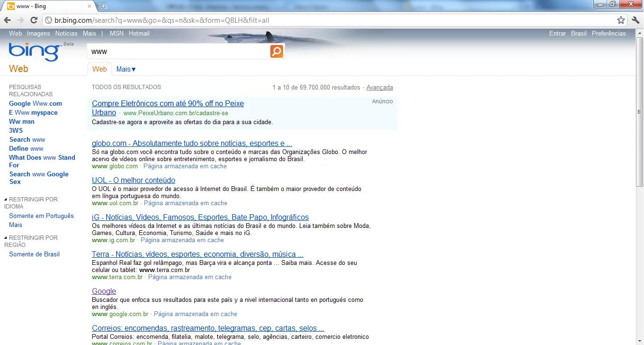This screenshot has height=345, width=644.
Task: Filter results with 'Somente em Português'
Action: point(42,216)
